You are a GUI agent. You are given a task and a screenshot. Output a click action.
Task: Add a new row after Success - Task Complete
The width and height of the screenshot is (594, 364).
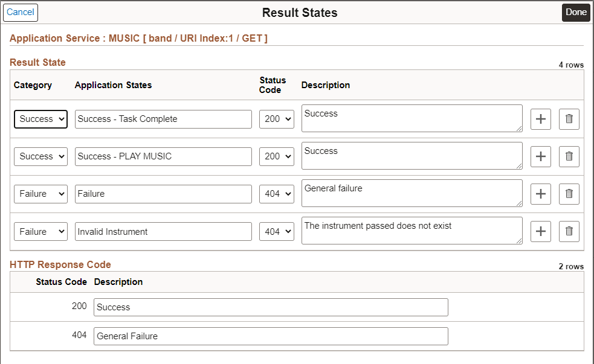click(x=540, y=119)
